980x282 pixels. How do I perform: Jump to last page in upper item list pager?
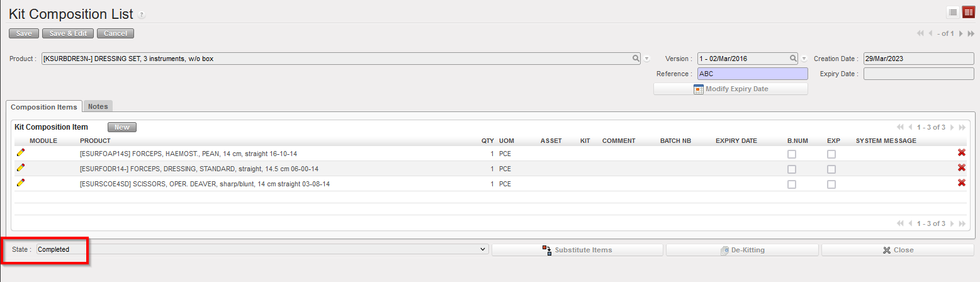point(962,127)
